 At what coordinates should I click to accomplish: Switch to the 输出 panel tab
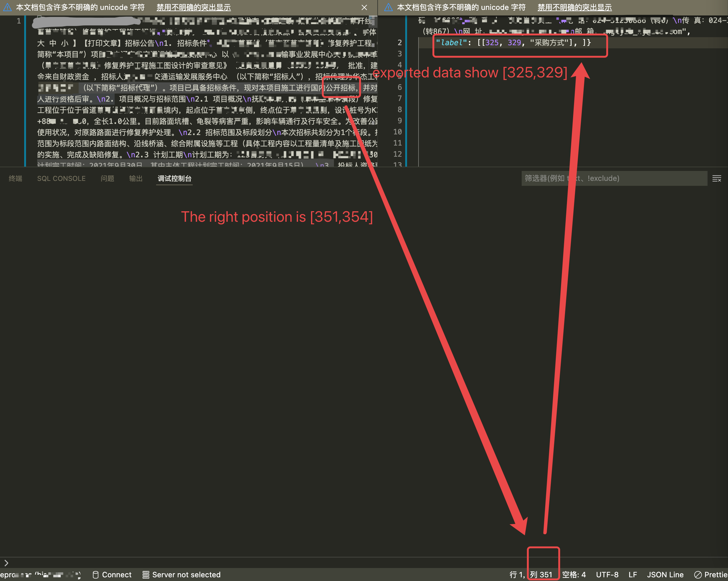[x=135, y=178]
